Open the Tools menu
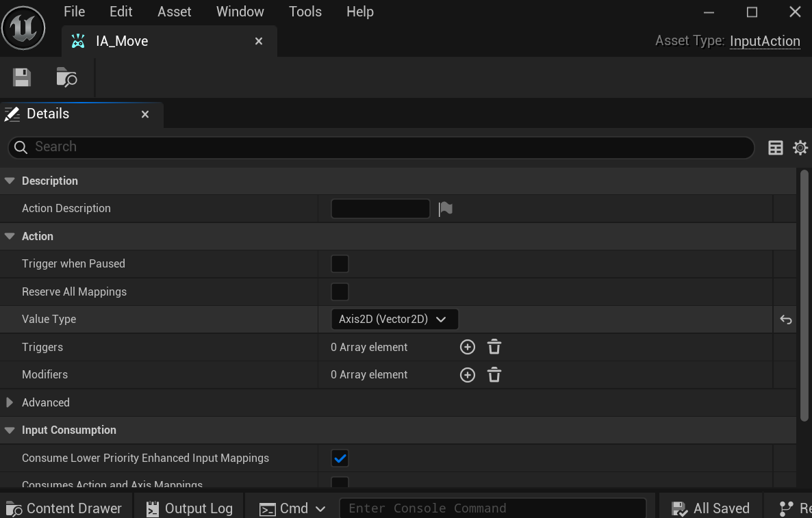The height and width of the screenshot is (518, 812). point(305,12)
